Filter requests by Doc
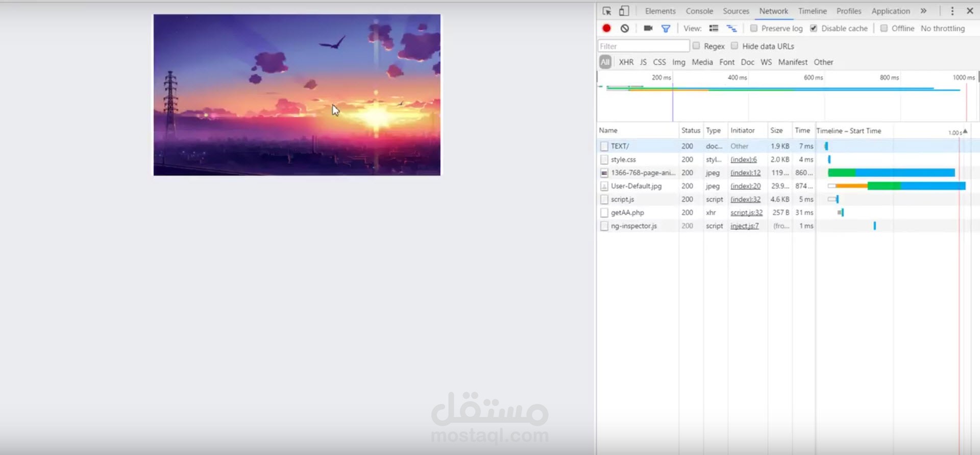Image resolution: width=980 pixels, height=455 pixels. coord(748,62)
